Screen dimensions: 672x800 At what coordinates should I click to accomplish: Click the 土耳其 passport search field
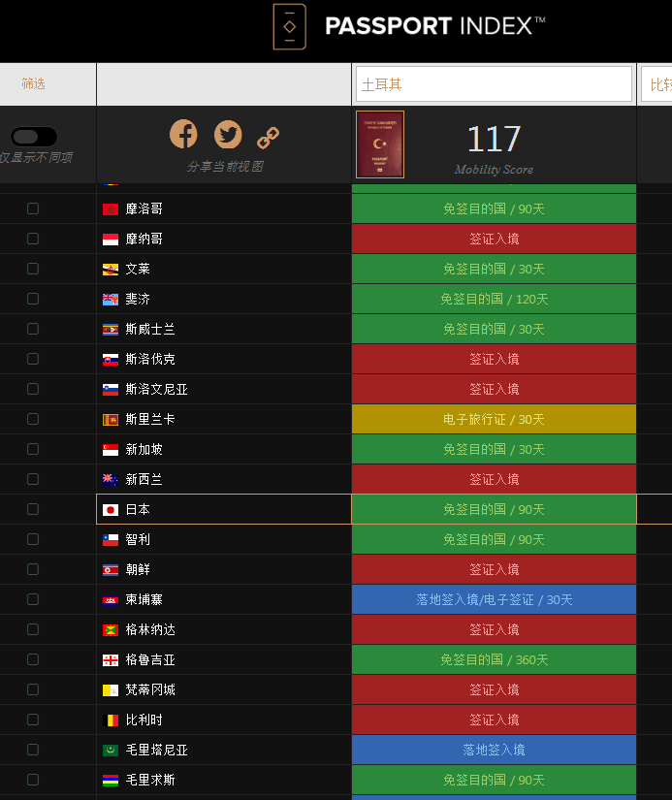coord(494,84)
